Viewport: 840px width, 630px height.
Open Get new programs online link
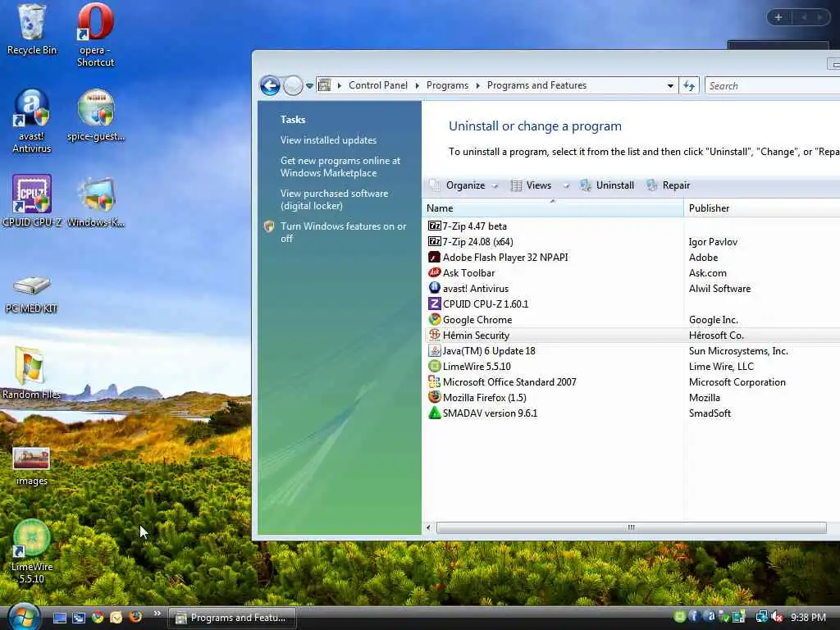(x=340, y=167)
